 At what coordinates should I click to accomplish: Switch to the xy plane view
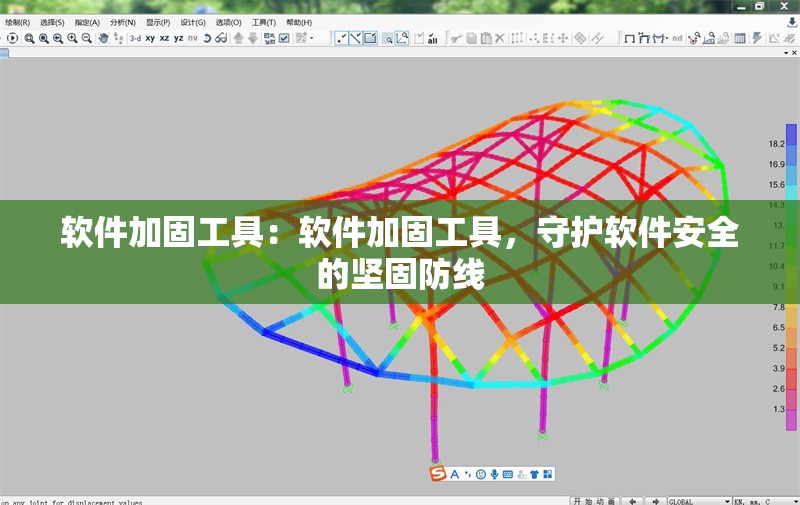pyautogui.click(x=150, y=38)
